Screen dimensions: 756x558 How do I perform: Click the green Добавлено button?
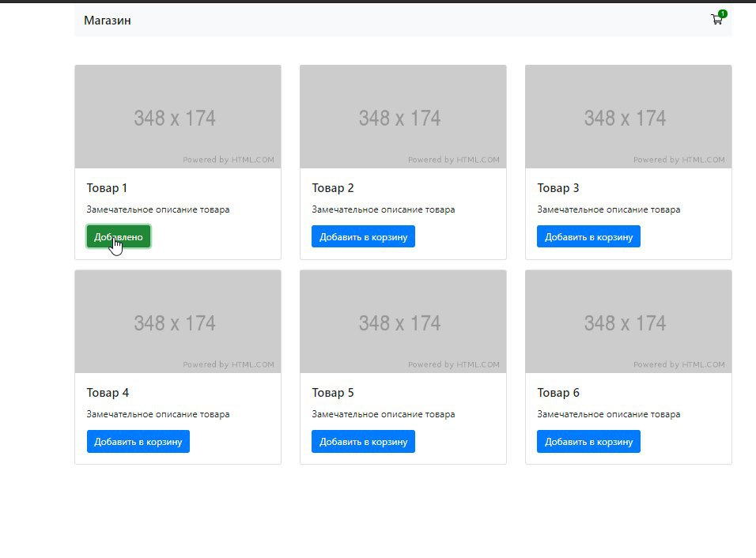(119, 236)
